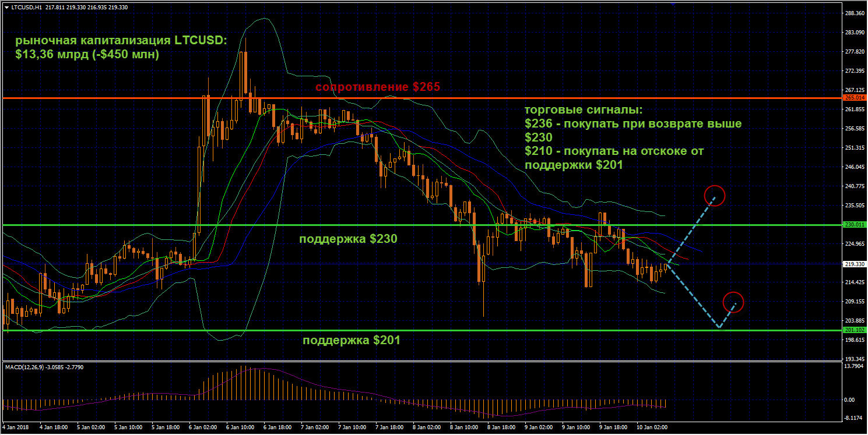Click the current price 219.330 axis label
868x435 pixels.
853,264
